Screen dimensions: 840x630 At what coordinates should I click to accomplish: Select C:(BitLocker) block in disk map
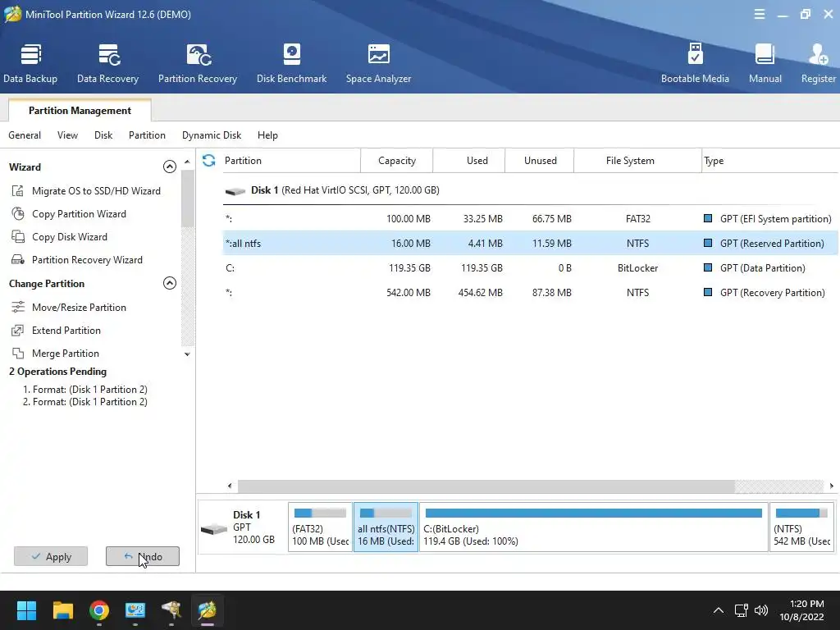pyautogui.click(x=594, y=527)
